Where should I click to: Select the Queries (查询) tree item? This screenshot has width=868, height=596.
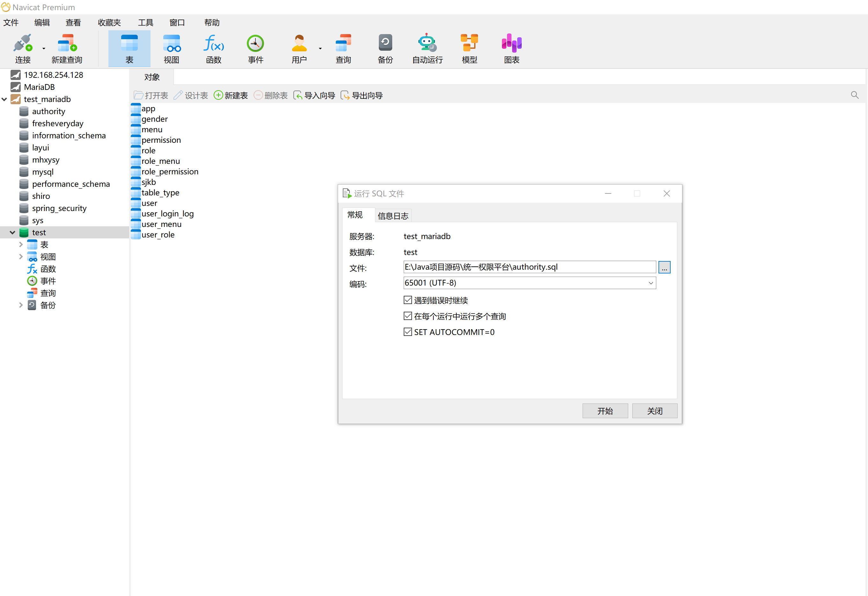tap(48, 293)
